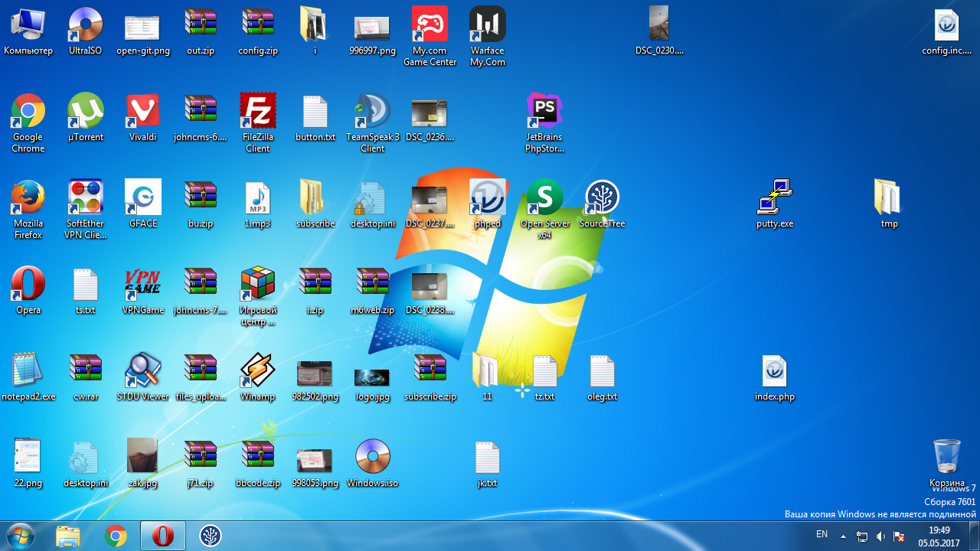
Task: Select the Mozilla Firefox desktop icon
Action: pos(28,198)
